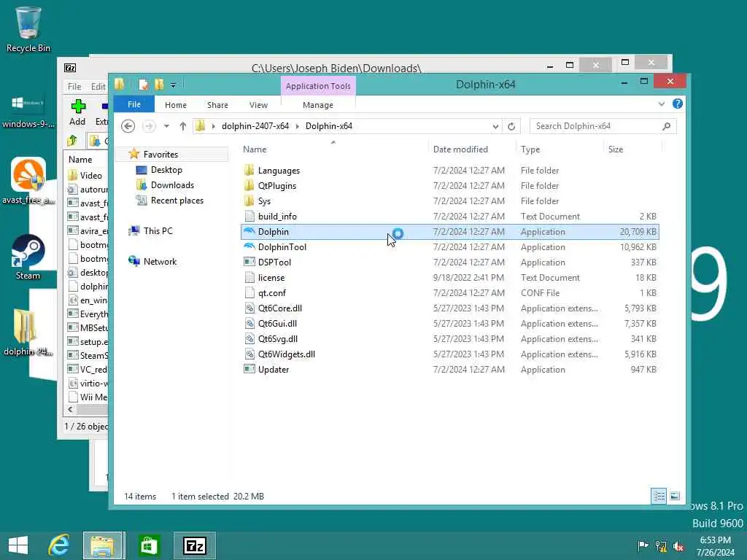Open the File tab in Explorer
Image resolution: width=747 pixels, height=560 pixels.
click(x=134, y=105)
